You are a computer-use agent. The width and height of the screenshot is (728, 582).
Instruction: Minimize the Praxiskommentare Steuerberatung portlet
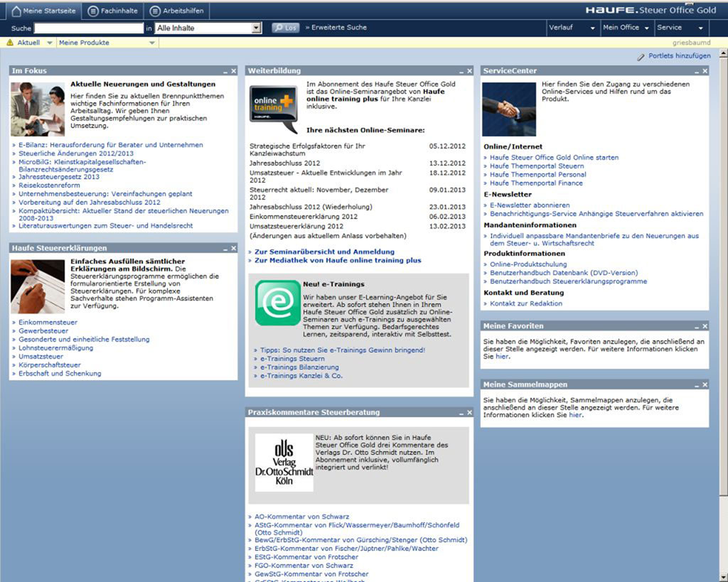click(461, 413)
